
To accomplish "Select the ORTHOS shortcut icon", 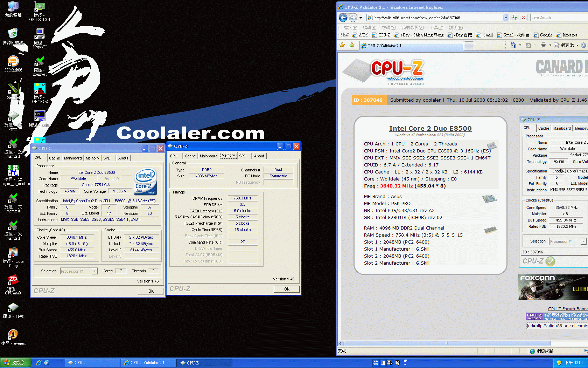I will 40,93.
